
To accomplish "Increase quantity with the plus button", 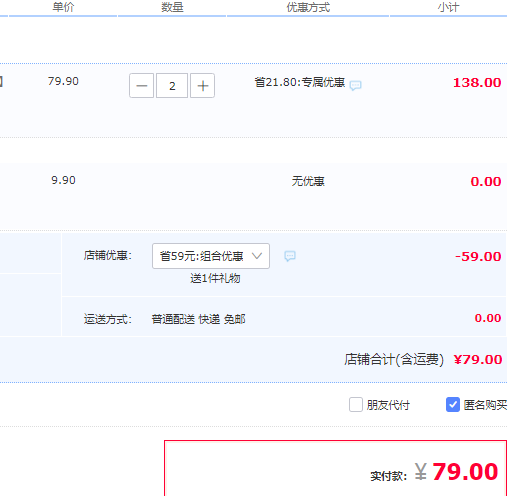I will click(202, 86).
